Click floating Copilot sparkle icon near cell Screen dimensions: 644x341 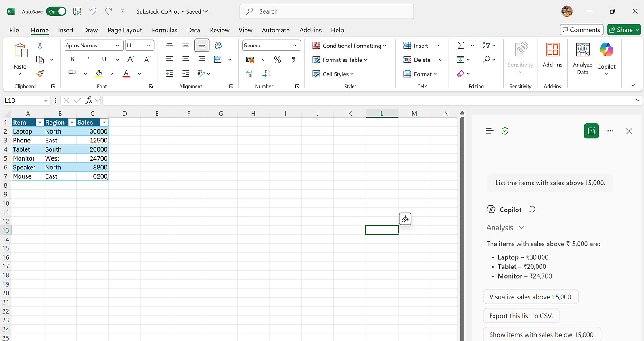pos(405,218)
